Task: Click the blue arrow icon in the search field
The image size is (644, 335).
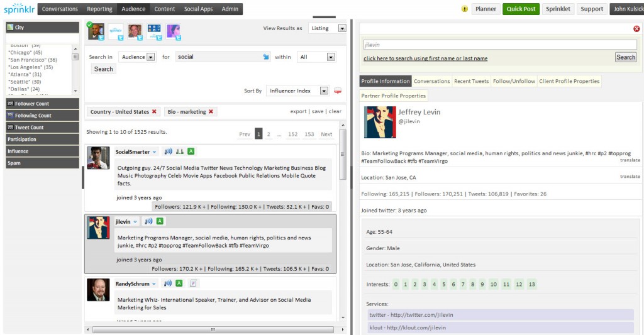Action: (265, 57)
